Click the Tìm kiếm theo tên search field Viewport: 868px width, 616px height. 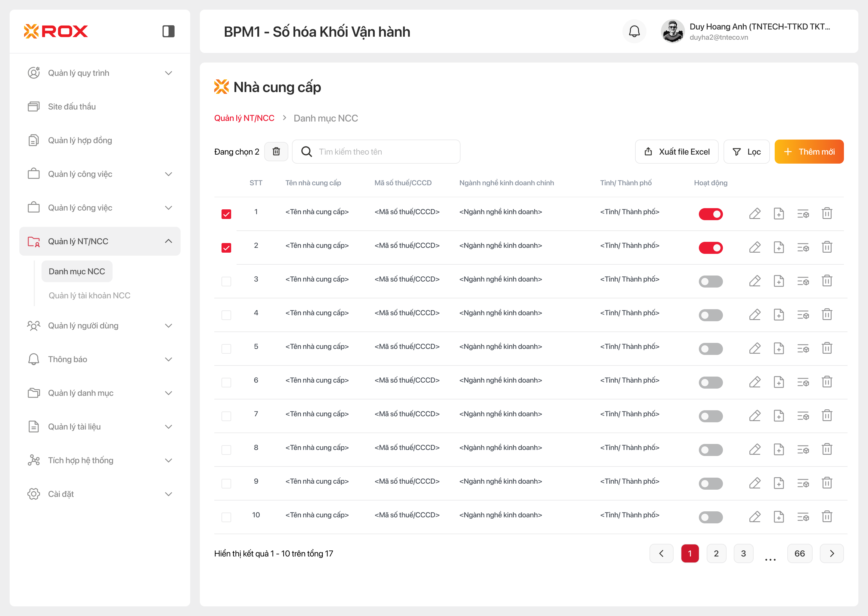[x=383, y=152]
